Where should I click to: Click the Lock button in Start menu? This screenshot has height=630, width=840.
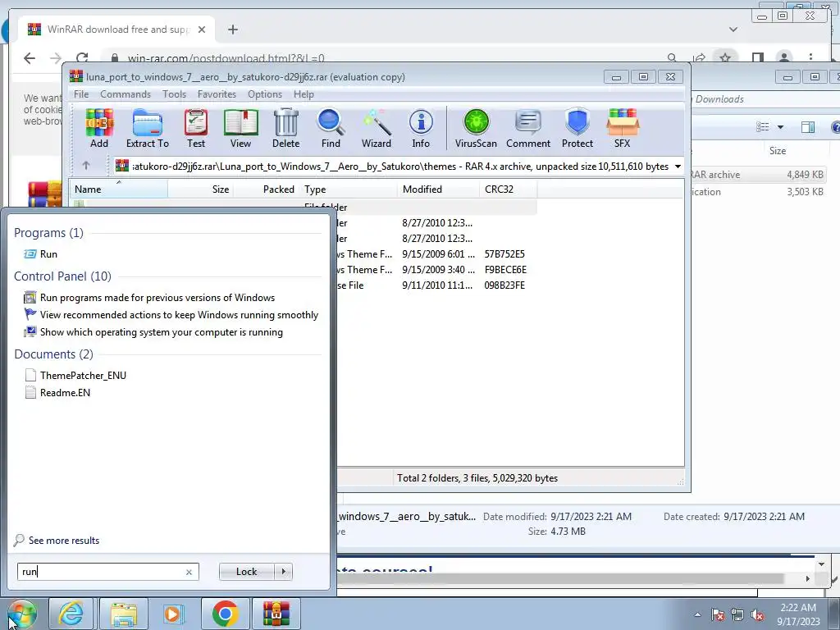(246, 572)
